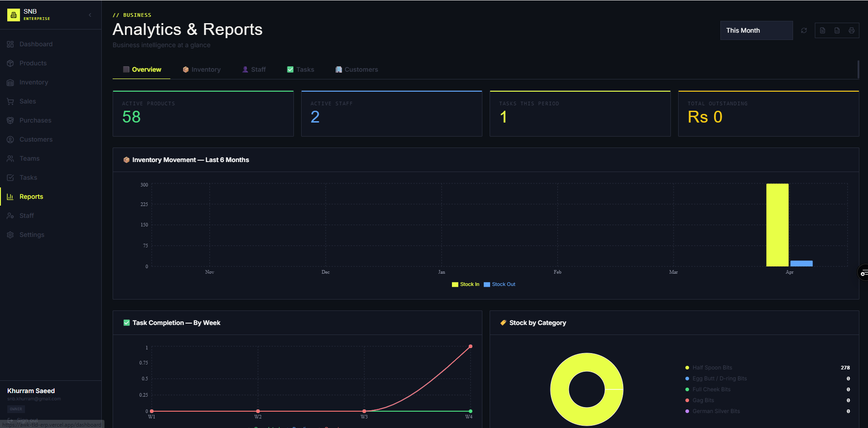
Task: Click the SNB Enterprise logo
Action: 14,15
